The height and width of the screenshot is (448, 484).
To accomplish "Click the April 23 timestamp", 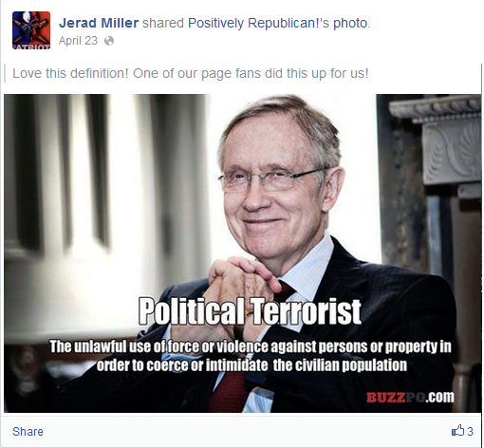I will click(x=78, y=41).
